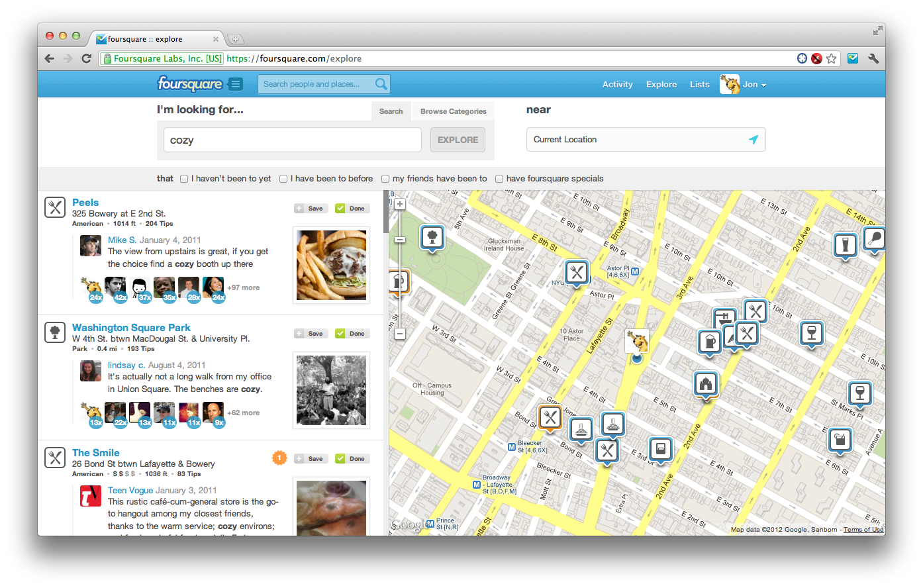The width and height of the screenshot is (923, 588).
Task: Focus the "I'm looking for" field containing cozy
Action: pos(293,140)
